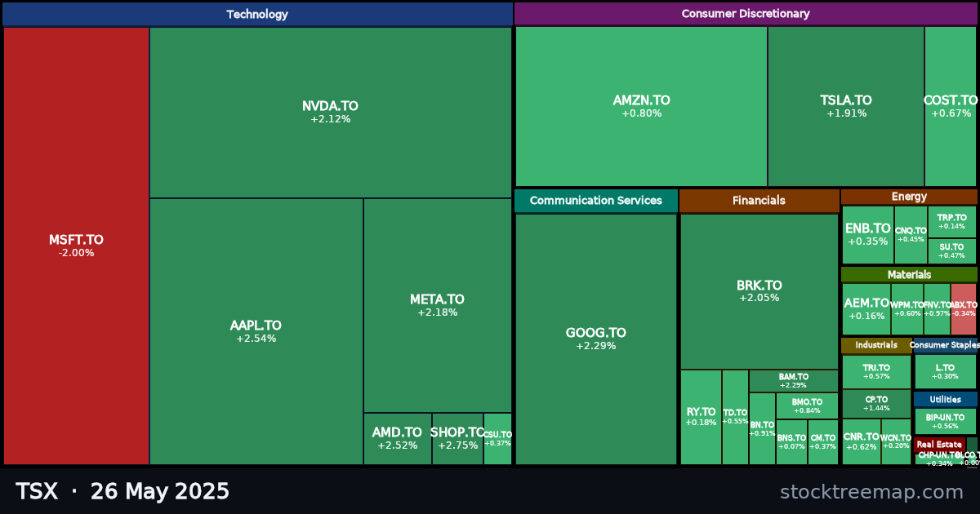Click the red MSFT.TO tile
Screen dimensions: 980x514
(x=76, y=246)
